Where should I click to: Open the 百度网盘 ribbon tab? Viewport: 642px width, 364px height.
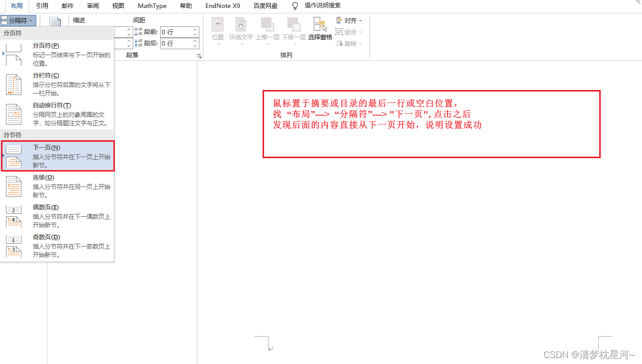266,6
